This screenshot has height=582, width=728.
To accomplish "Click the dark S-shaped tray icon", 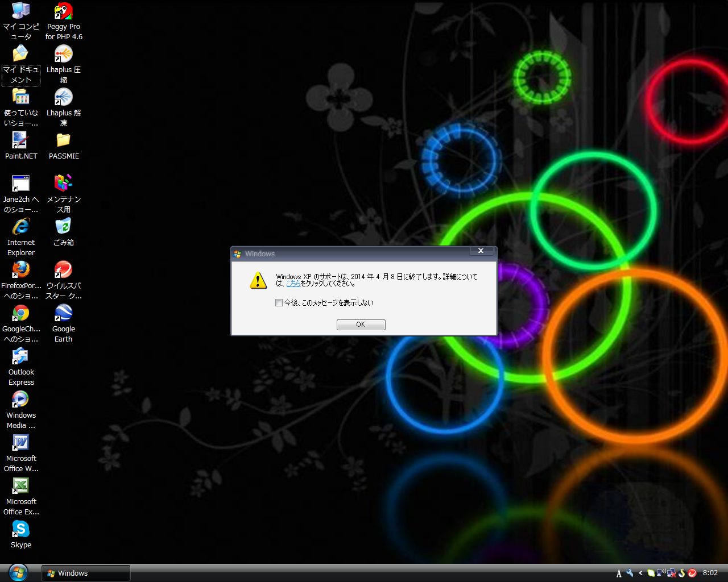I will [682, 573].
